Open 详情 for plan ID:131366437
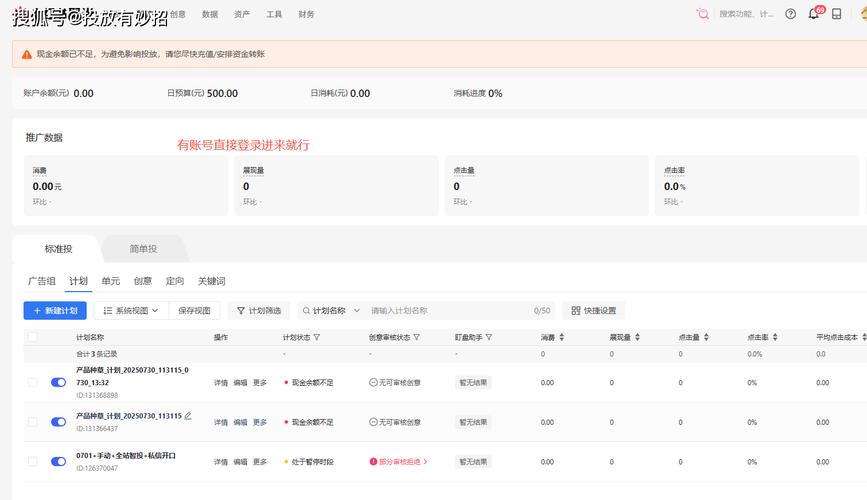867x500 pixels. pos(221,422)
